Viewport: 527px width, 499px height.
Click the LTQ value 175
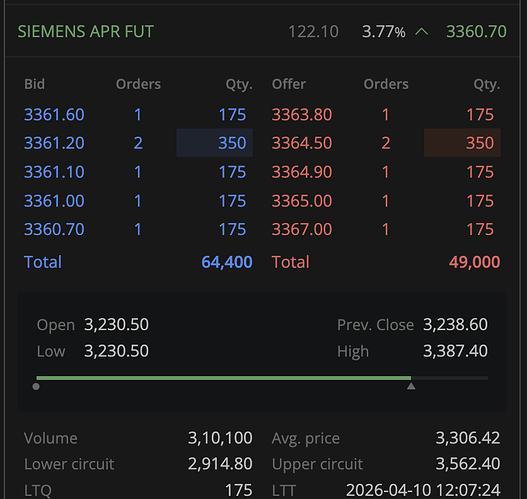239,490
